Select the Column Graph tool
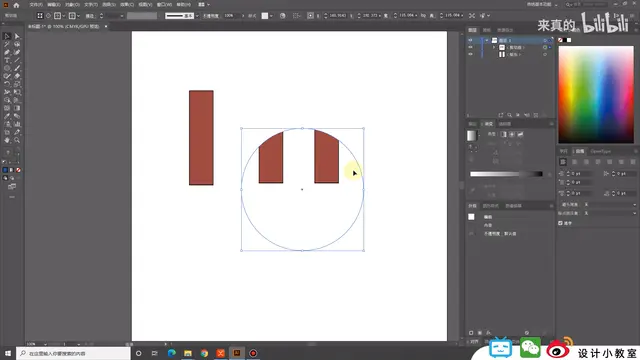Image resolution: width=640 pixels, height=360 pixels. coord(17,124)
